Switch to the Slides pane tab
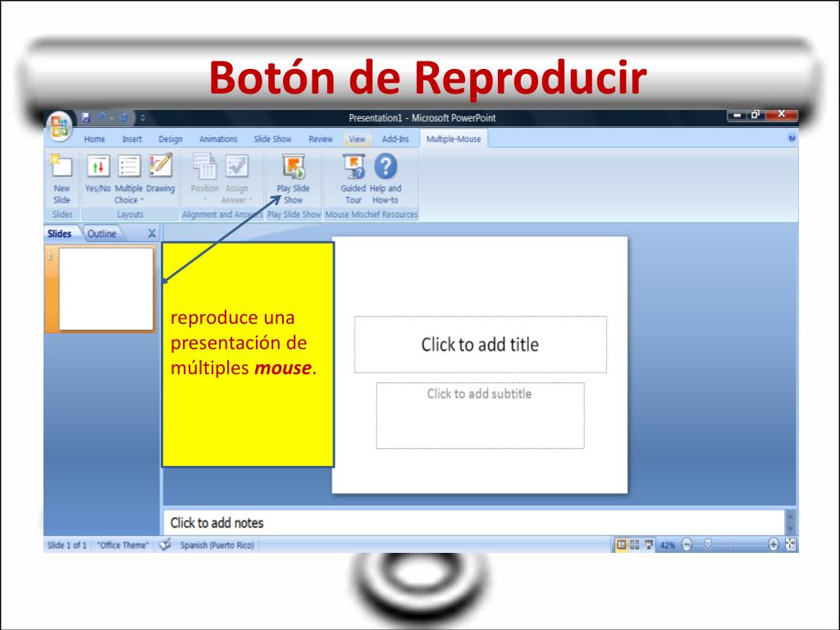840x630 pixels. click(x=59, y=234)
